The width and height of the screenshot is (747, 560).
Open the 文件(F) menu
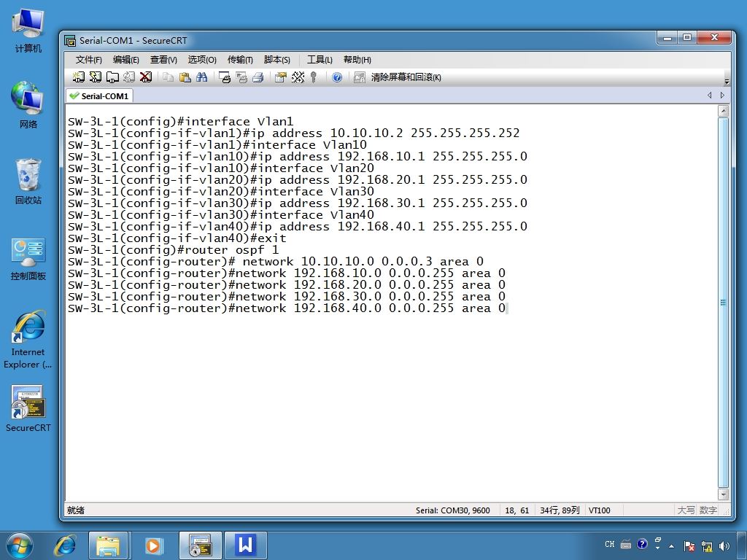click(88, 60)
